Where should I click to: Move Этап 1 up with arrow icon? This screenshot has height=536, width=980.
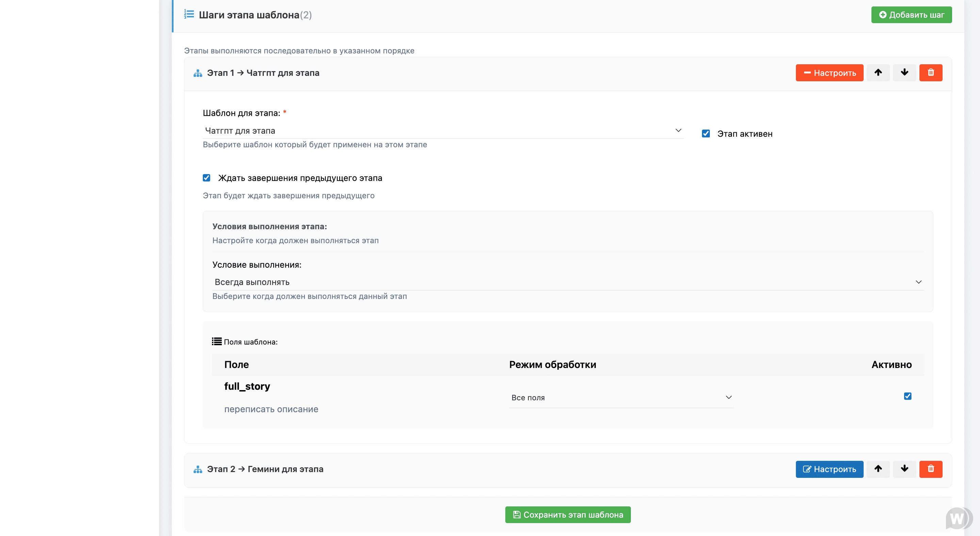878,72
